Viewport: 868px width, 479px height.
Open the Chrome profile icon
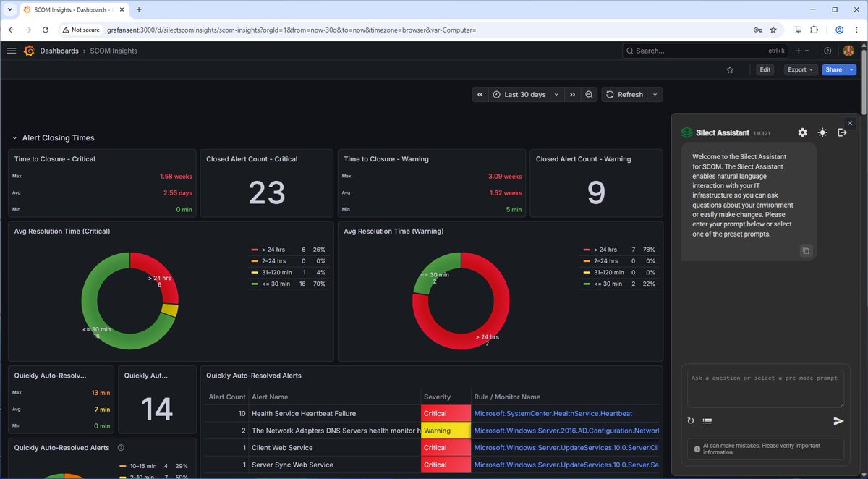839,30
